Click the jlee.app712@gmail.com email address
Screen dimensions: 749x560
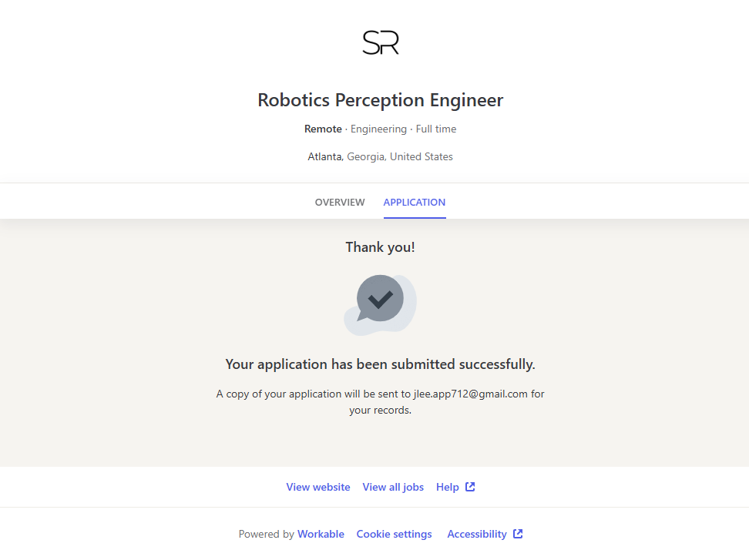click(x=470, y=394)
